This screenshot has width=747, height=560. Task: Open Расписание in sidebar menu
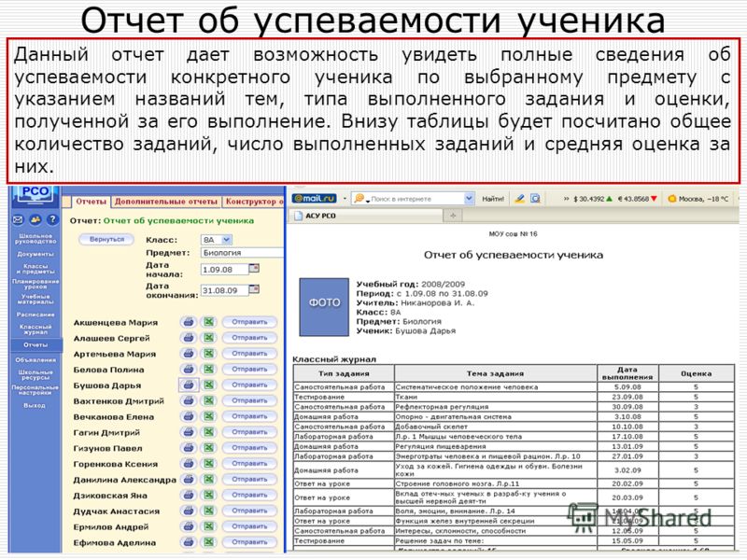click(x=35, y=315)
